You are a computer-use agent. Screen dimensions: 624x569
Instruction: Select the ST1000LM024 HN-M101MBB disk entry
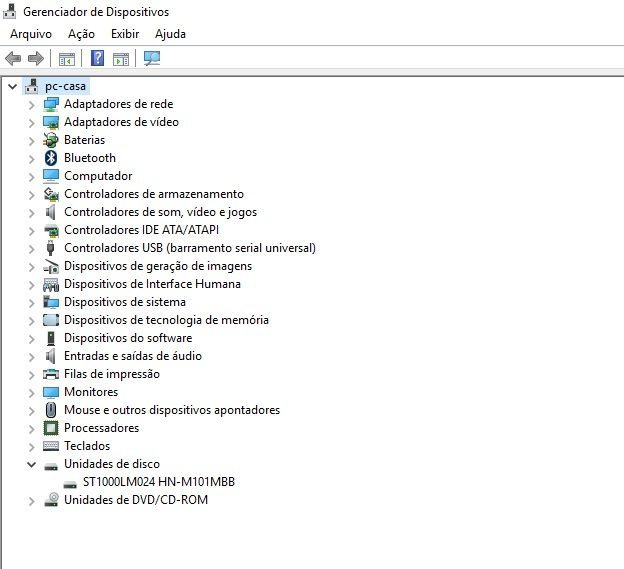(x=159, y=482)
